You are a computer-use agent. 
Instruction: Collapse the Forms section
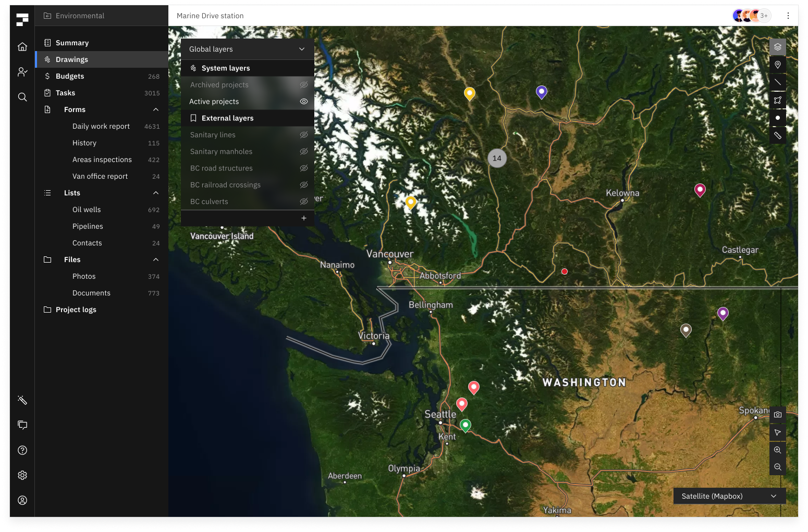155,109
